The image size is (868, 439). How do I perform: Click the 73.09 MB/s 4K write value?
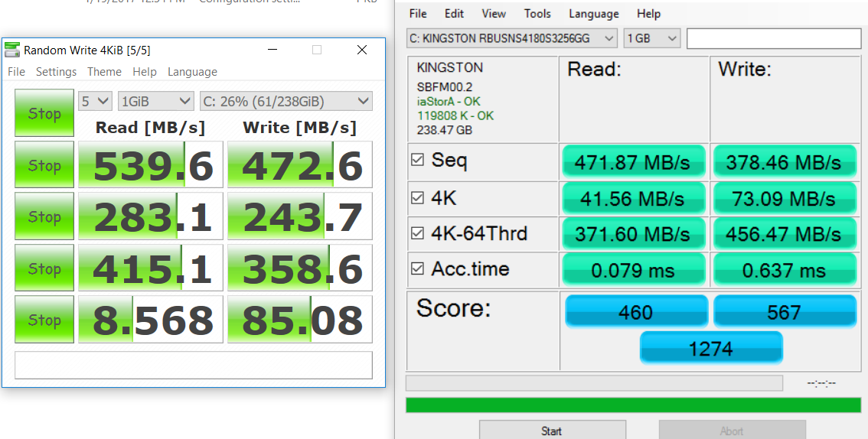click(x=785, y=198)
